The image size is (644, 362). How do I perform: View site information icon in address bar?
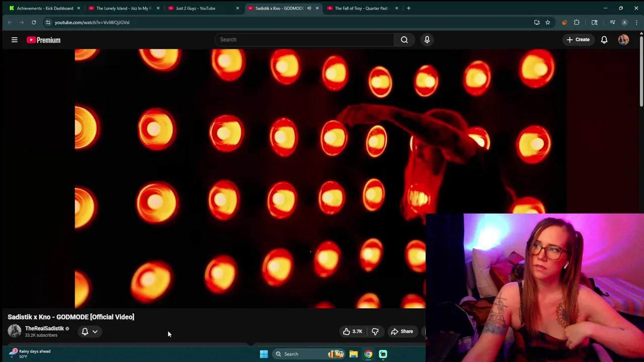[x=48, y=22]
